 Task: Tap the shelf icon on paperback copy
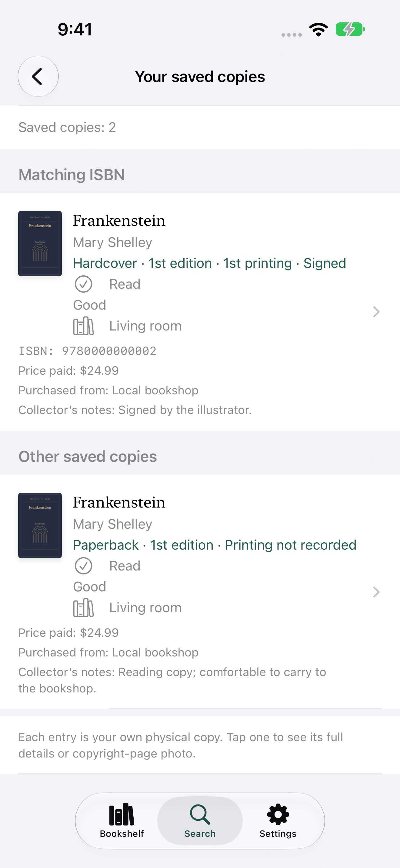point(83,607)
